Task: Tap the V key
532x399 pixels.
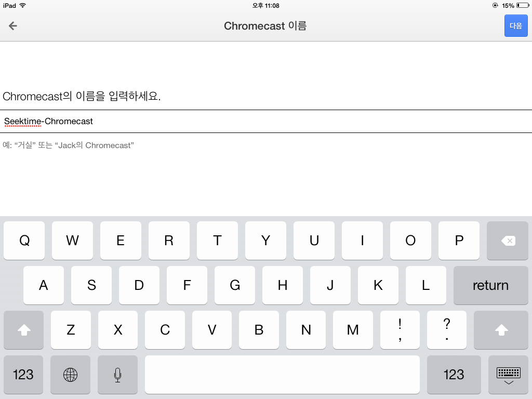Action: (212, 330)
